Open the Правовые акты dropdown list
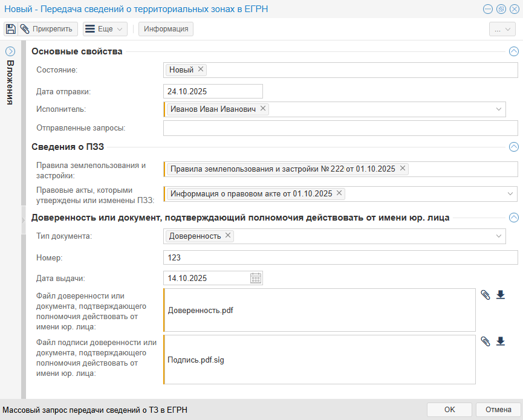This screenshot has width=523, height=420. (511, 194)
